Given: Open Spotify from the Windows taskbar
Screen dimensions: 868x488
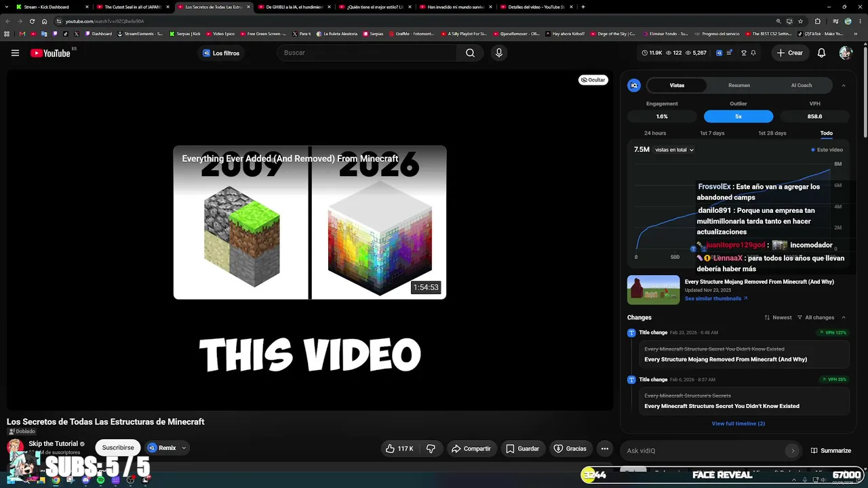Looking at the screenshot, I should click(x=100, y=480).
